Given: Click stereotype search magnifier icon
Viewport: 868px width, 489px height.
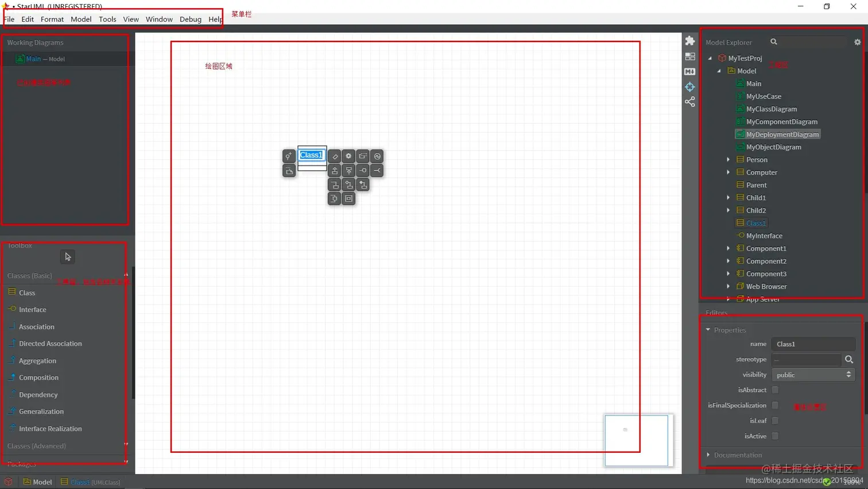Looking at the screenshot, I should coord(849,359).
